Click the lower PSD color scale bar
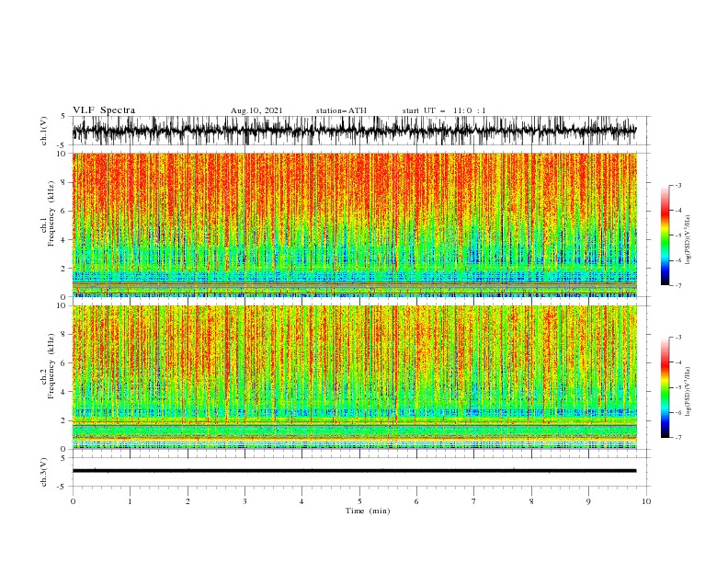Screen dimensions: 728x563 coord(665,387)
